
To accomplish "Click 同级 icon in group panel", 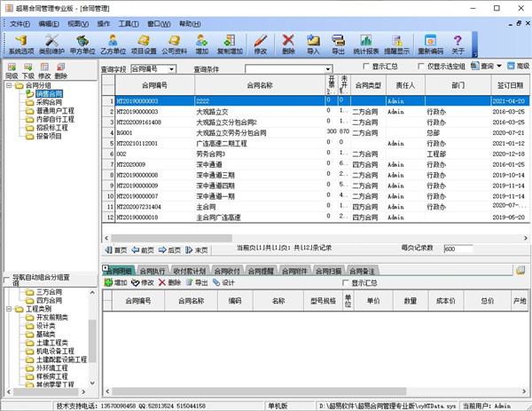I will [12, 71].
